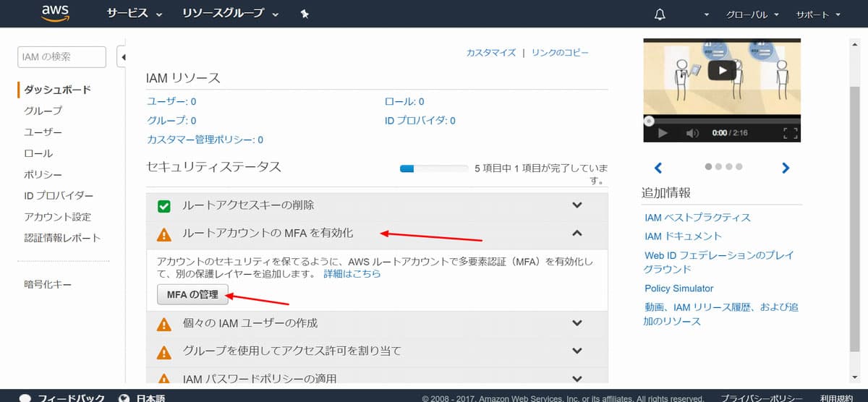Screen dimensions: 868x402
Task: Open the ID プロバイダ: 0 link
Action: [x=420, y=121]
